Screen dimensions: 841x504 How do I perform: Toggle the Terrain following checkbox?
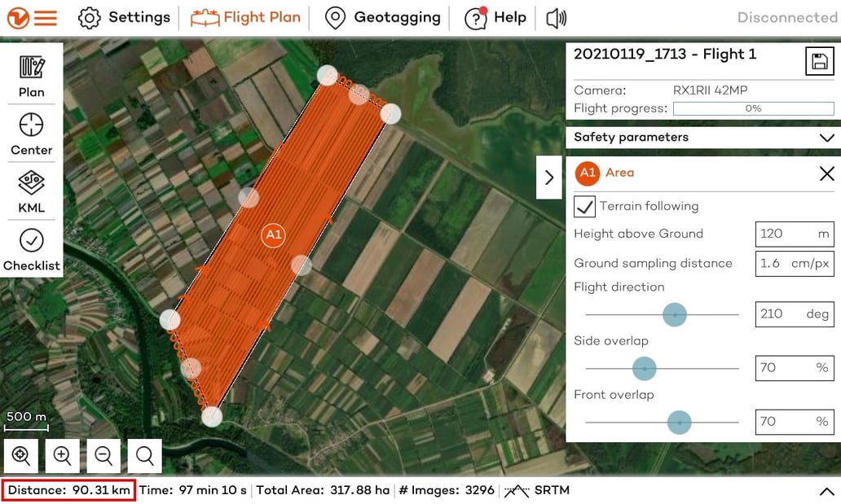tap(584, 207)
